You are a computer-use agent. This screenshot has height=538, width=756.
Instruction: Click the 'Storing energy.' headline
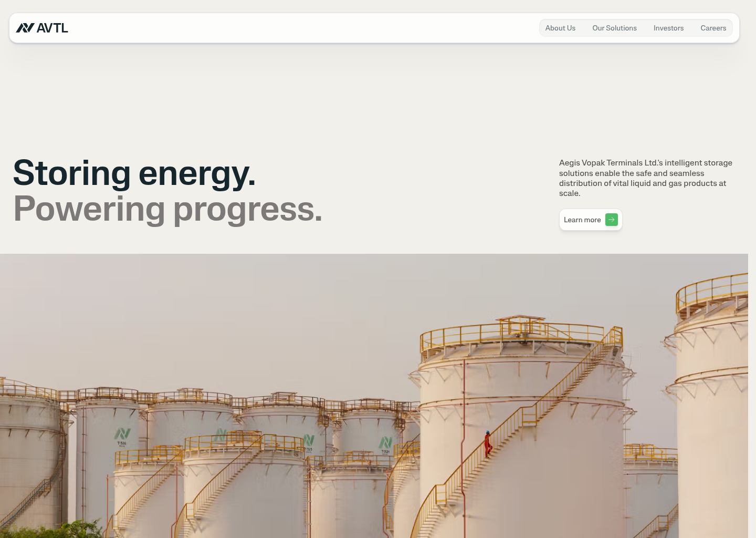pyautogui.click(x=134, y=173)
